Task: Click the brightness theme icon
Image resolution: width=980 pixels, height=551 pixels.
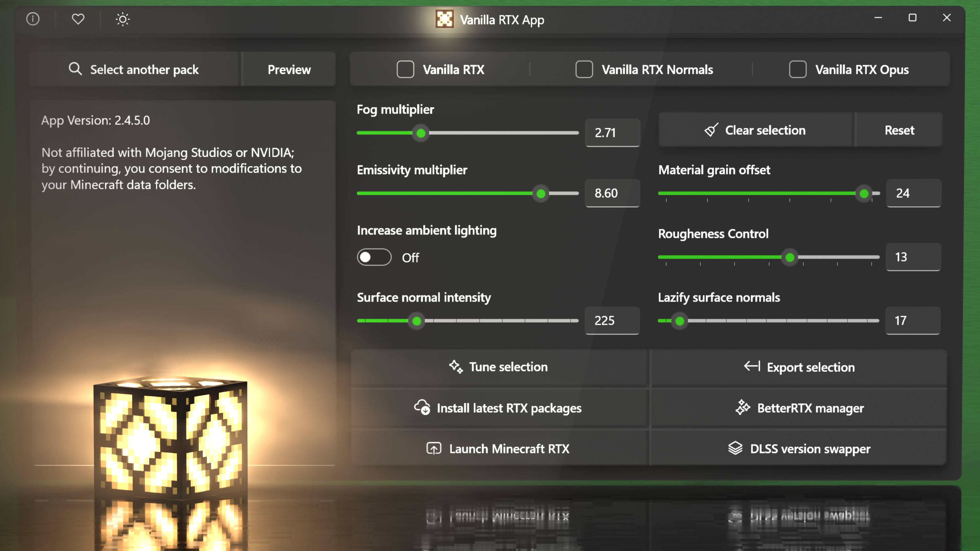Action: 122,19
